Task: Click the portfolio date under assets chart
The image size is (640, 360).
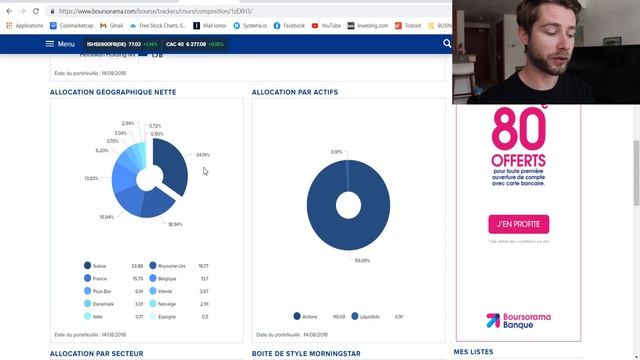Action: pos(292,335)
